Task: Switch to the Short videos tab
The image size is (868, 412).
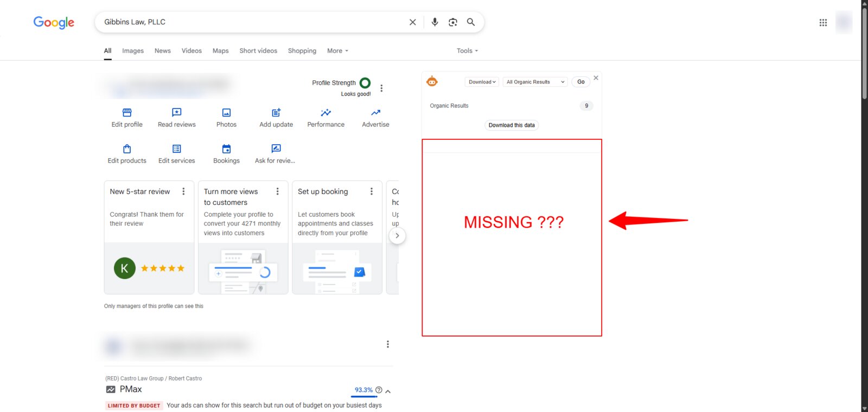Action: (258, 50)
